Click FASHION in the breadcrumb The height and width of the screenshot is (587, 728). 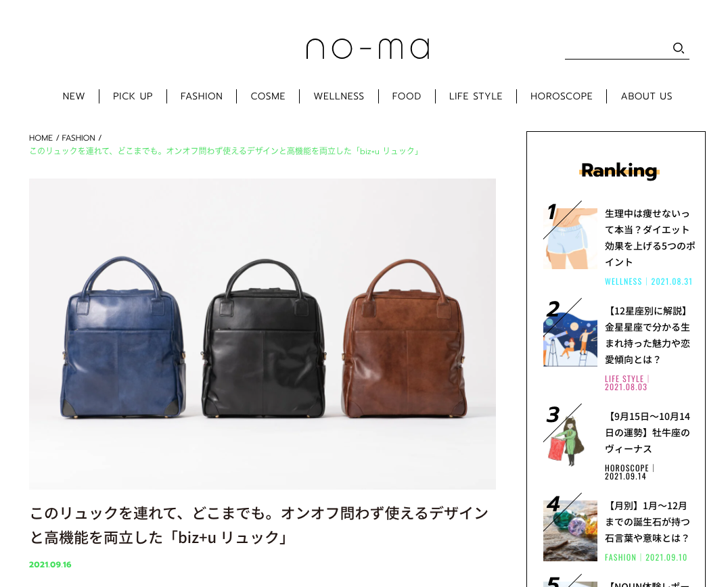click(78, 138)
